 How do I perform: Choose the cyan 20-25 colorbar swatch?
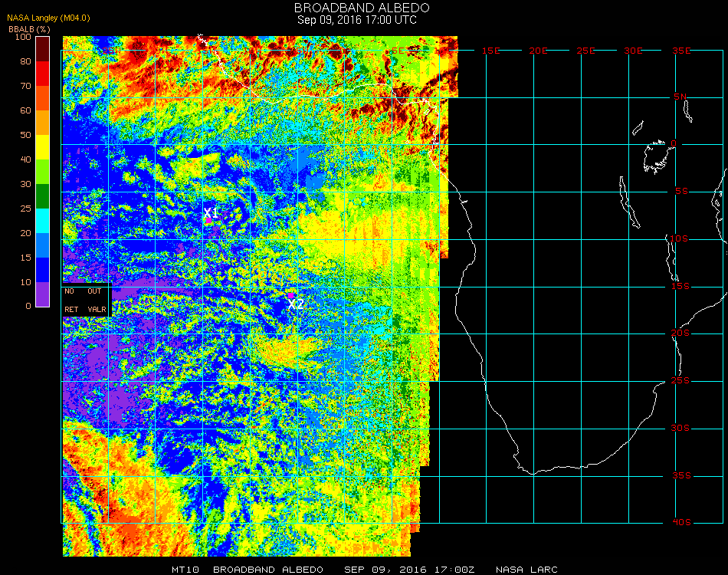[x=43, y=221]
